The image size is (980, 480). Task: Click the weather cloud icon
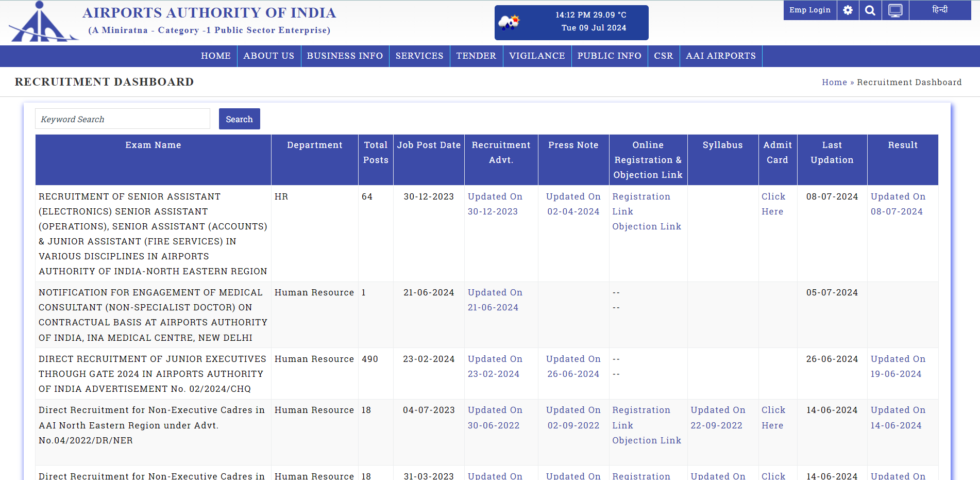(x=509, y=22)
